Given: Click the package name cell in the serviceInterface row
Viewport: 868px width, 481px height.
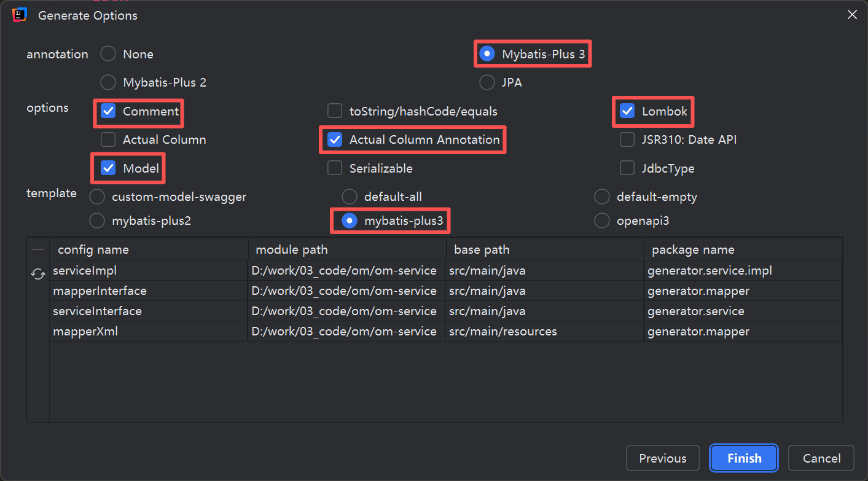Looking at the screenshot, I should pos(743,311).
